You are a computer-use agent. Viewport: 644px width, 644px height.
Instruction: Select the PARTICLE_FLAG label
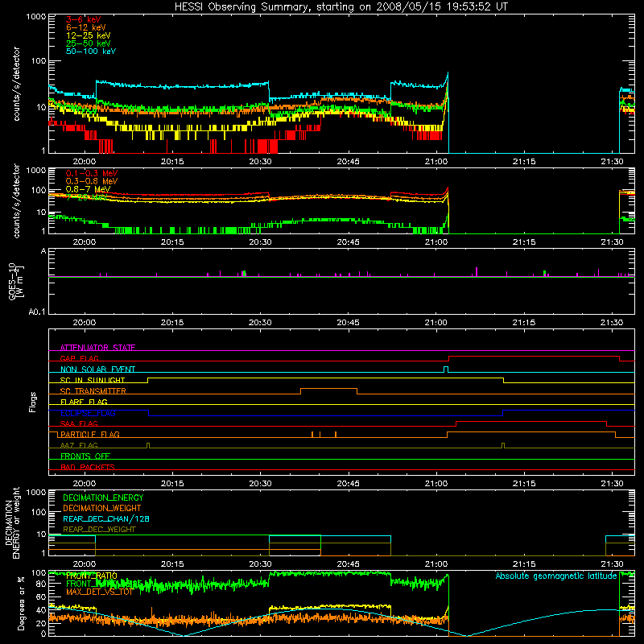click(90, 435)
